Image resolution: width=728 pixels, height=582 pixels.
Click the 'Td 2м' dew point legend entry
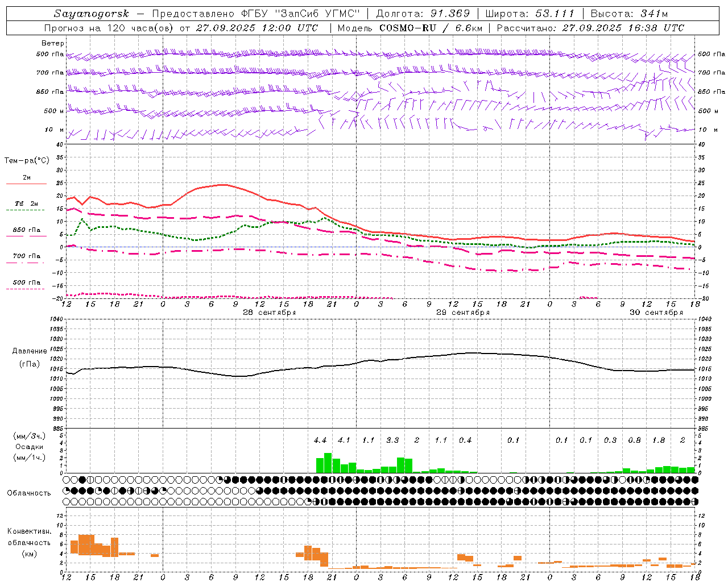coord(27,203)
